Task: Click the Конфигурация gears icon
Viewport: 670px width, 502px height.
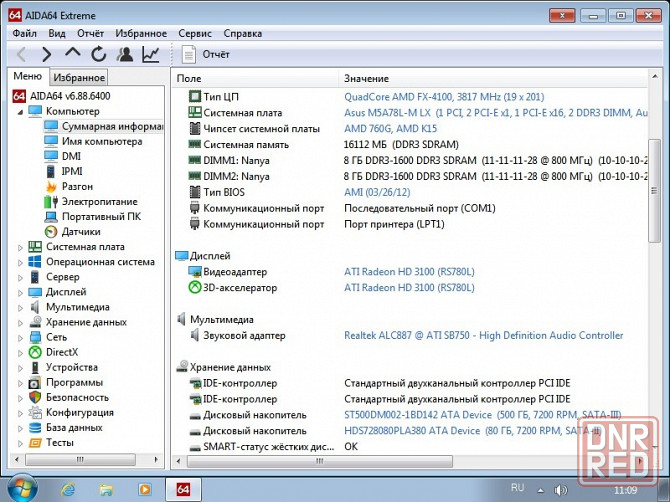Action: tap(35, 413)
